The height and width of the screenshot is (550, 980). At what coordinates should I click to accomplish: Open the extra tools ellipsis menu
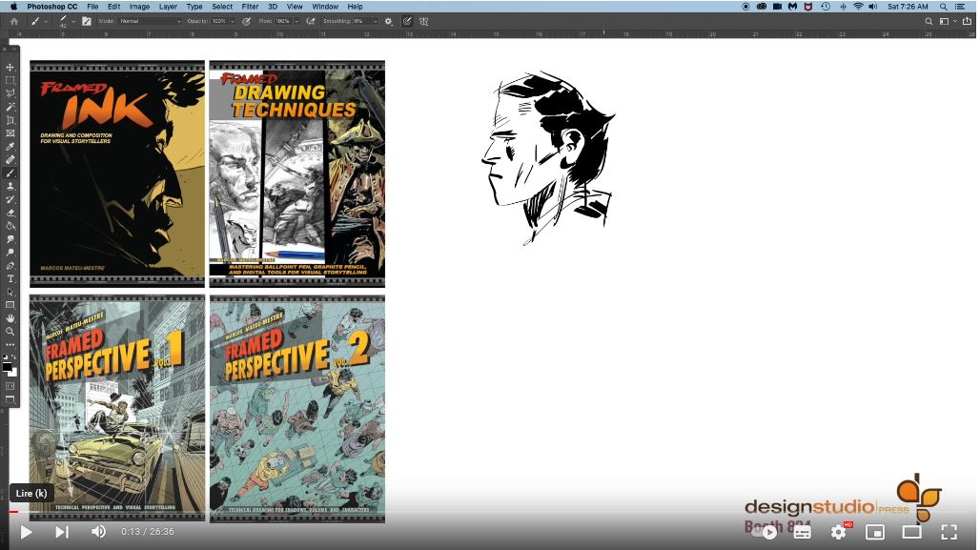click(10, 344)
